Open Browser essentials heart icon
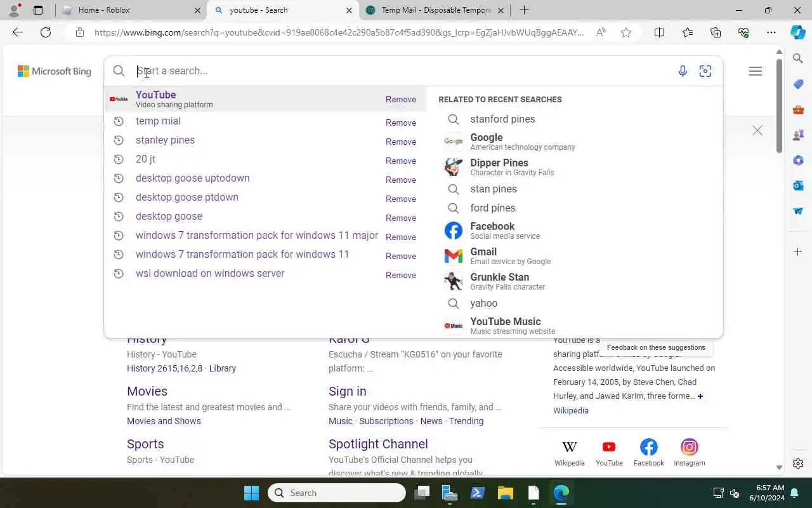The height and width of the screenshot is (508, 812). click(x=743, y=32)
